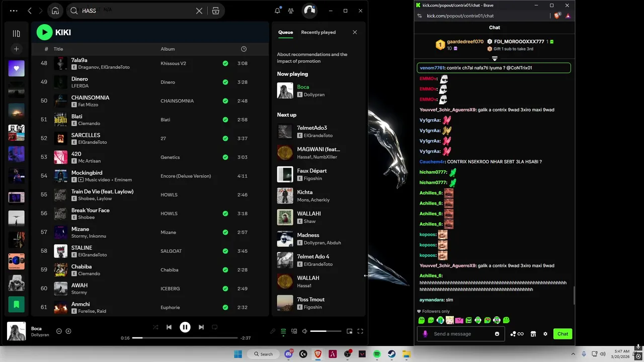
Task: Skip to the previous track
Action: tap(169, 327)
